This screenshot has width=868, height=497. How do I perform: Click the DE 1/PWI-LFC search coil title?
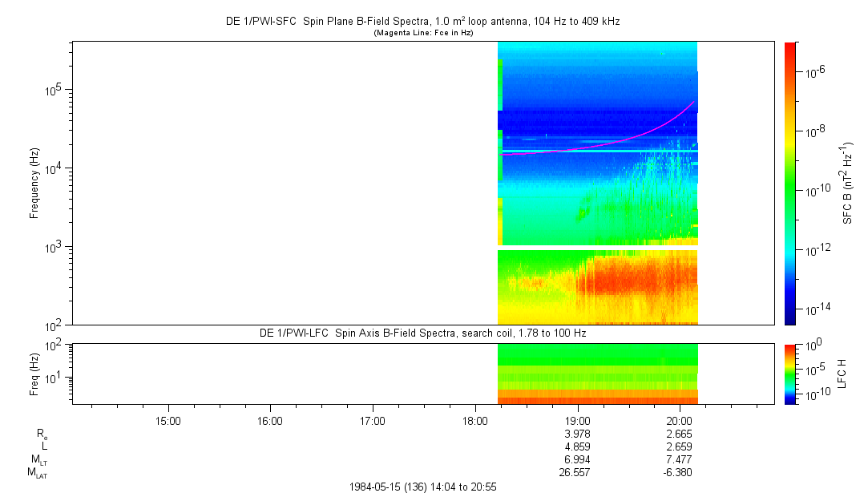tap(422, 333)
